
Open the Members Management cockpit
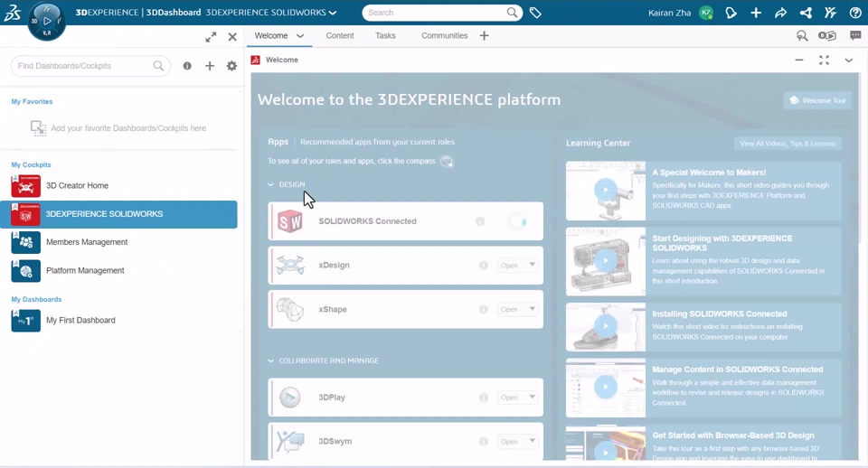click(x=118, y=242)
